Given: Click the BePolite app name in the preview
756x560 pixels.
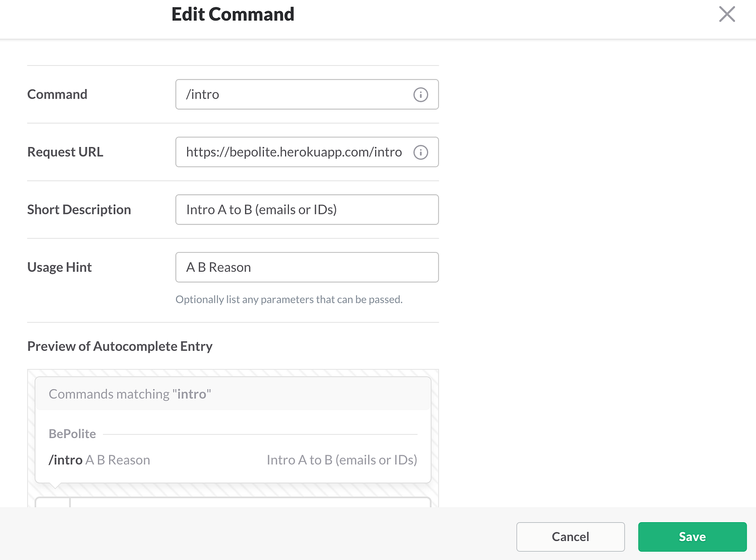Looking at the screenshot, I should (72, 434).
